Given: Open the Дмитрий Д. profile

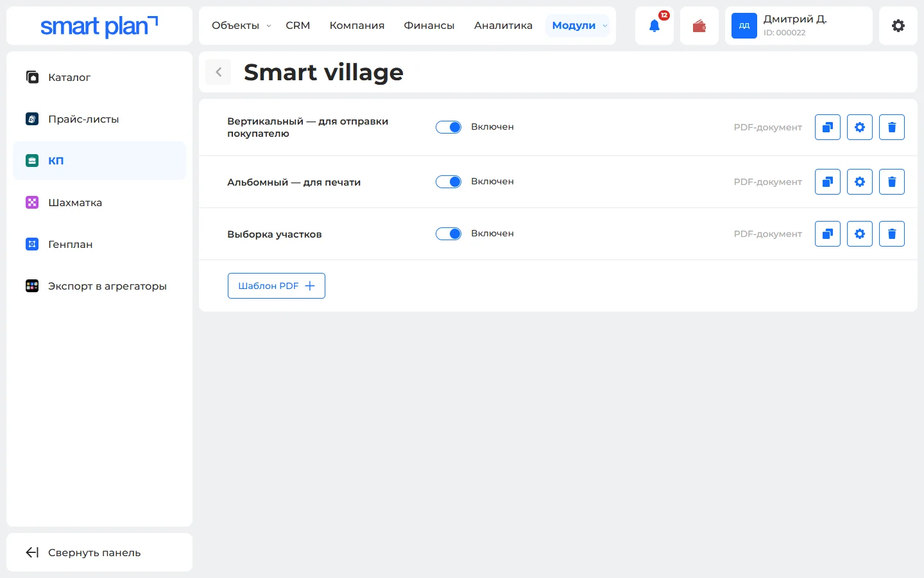Looking at the screenshot, I should [x=799, y=26].
